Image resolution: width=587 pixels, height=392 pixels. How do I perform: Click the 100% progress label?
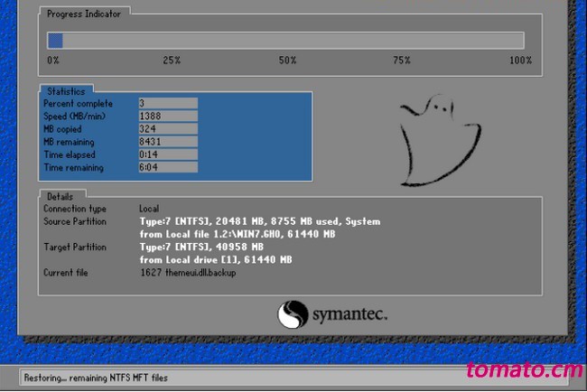(521, 61)
